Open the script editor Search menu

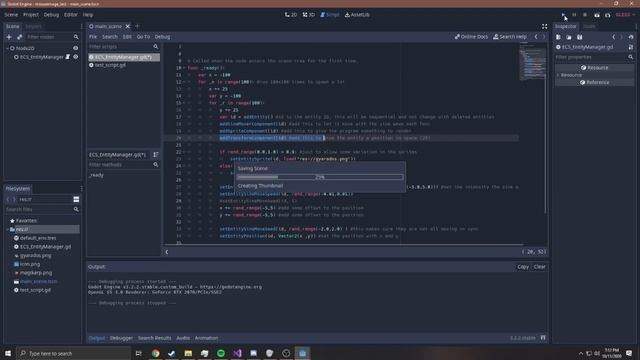coord(110,37)
